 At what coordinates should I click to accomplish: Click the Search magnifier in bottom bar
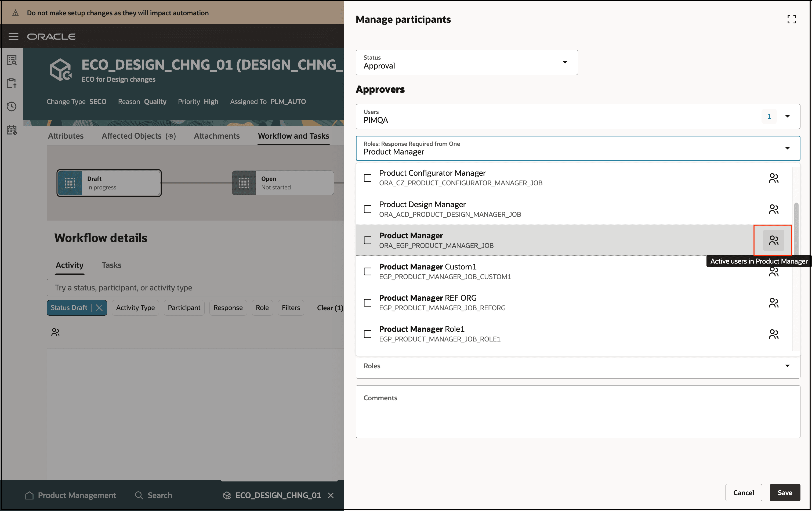pos(139,495)
